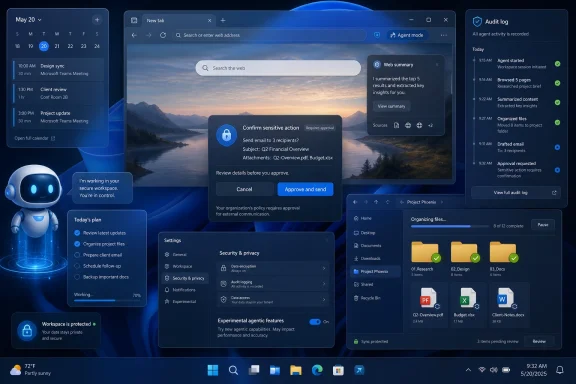
Task: Select the Q2-Overview.pdf file
Action: point(428,305)
